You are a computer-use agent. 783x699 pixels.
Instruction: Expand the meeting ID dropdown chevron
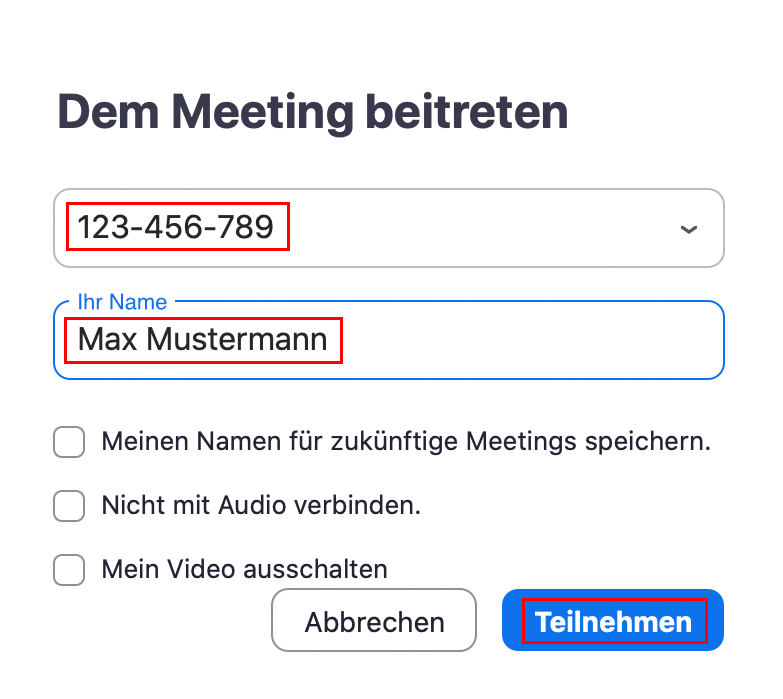[688, 229]
